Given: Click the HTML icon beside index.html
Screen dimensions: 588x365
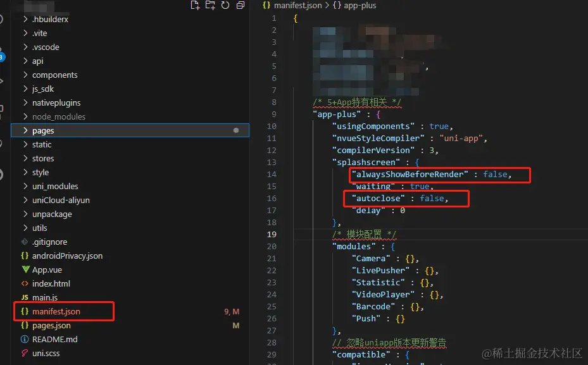Looking at the screenshot, I should pos(25,283).
